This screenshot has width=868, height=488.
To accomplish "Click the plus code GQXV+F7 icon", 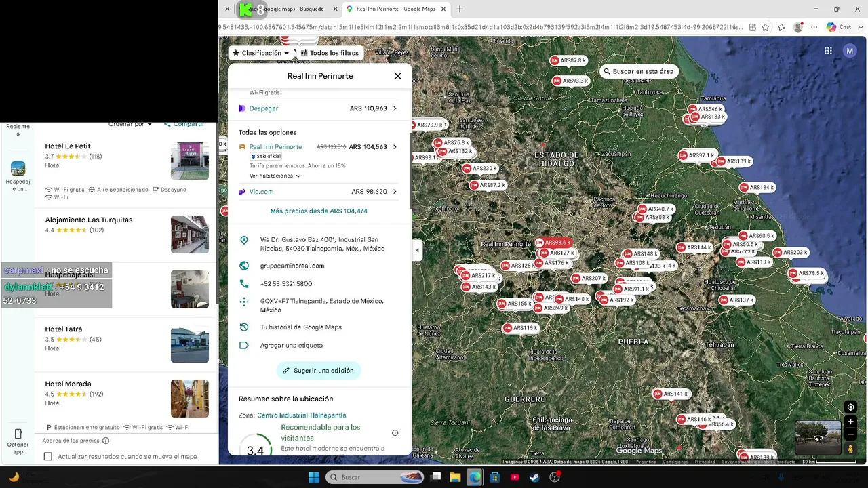I will click(x=244, y=302).
